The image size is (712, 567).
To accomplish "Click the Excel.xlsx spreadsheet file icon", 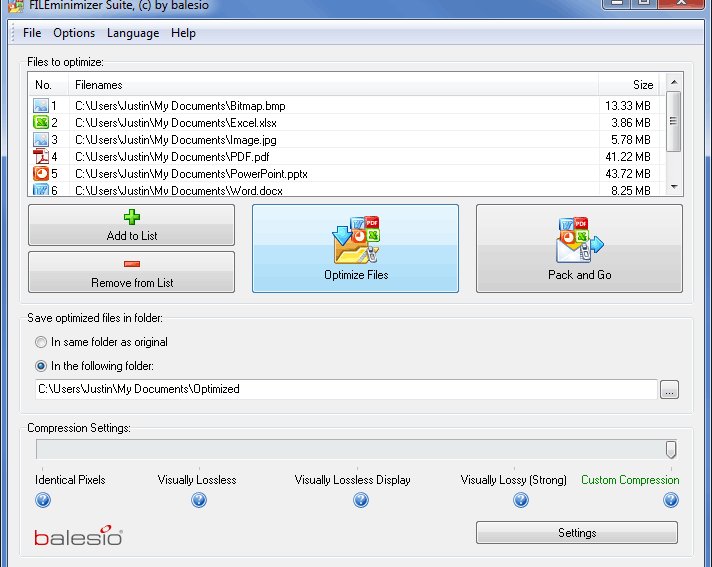I will pyautogui.click(x=41, y=123).
